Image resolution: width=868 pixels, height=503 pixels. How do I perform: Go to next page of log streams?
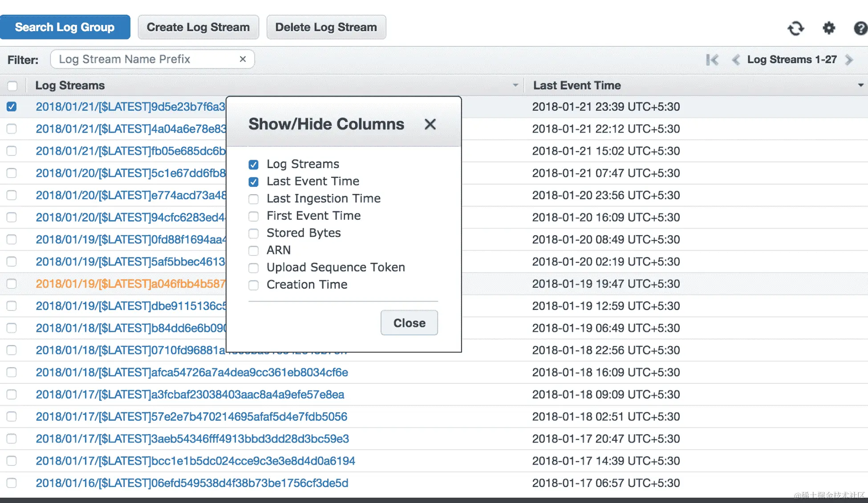coord(849,60)
